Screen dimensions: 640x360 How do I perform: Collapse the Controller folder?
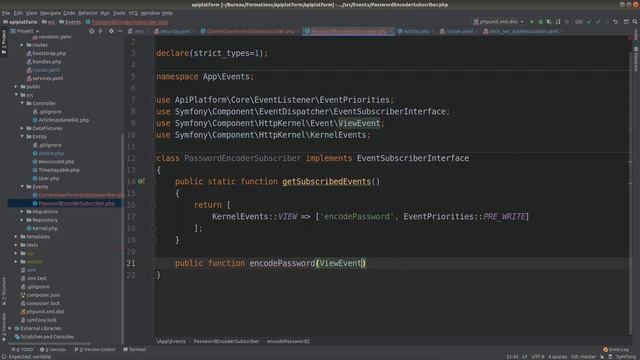click(22, 103)
